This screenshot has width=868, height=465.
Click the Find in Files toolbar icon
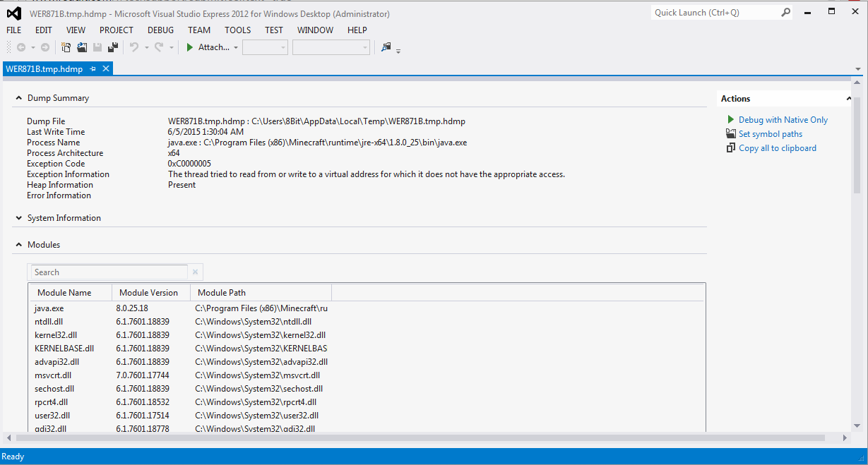pyautogui.click(x=386, y=47)
